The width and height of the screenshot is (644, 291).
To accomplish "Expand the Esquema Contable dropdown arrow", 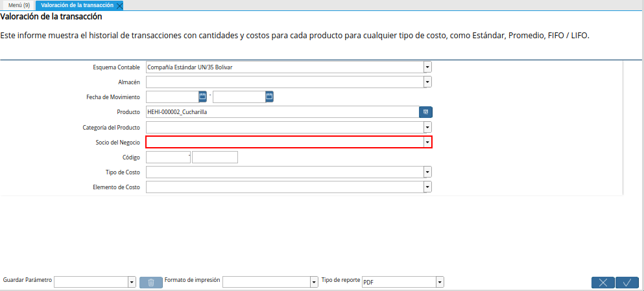I will pos(428,67).
